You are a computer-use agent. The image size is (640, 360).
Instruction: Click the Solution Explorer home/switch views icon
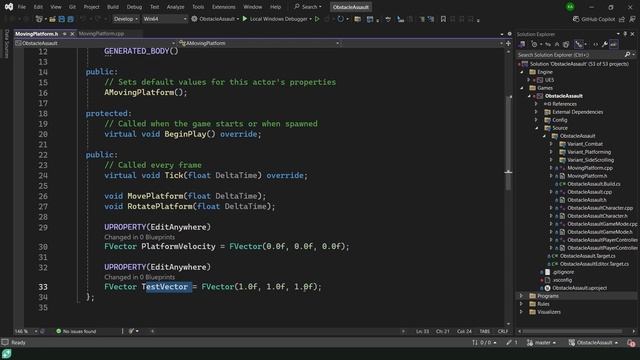click(x=522, y=44)
